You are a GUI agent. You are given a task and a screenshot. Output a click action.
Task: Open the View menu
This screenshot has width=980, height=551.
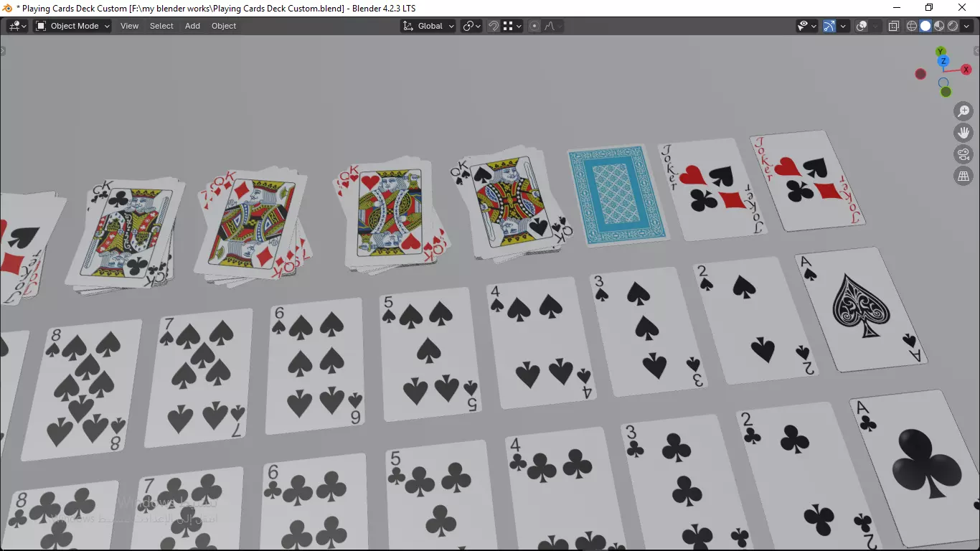129,26
